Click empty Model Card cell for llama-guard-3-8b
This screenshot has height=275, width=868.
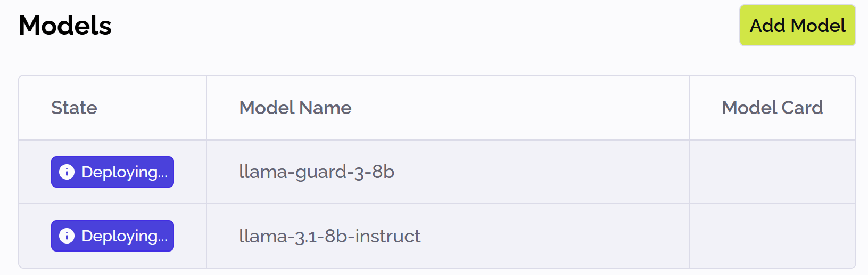coord(772,172)
